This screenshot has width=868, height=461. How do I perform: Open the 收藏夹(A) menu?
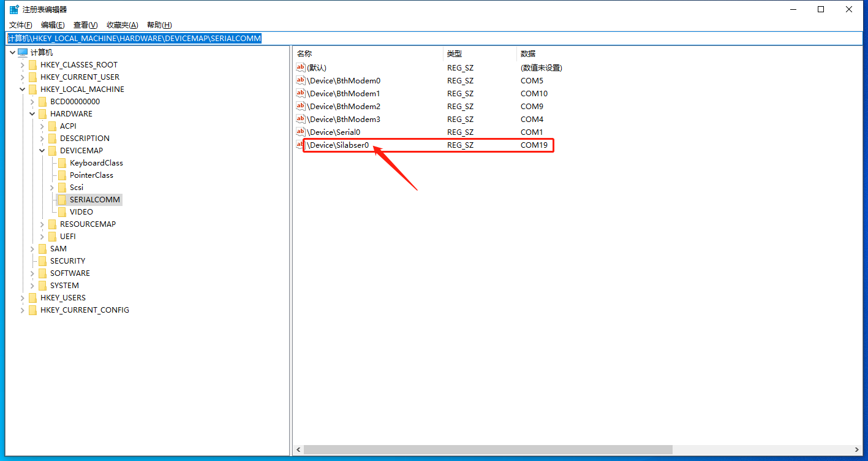[x=123, y=25]
